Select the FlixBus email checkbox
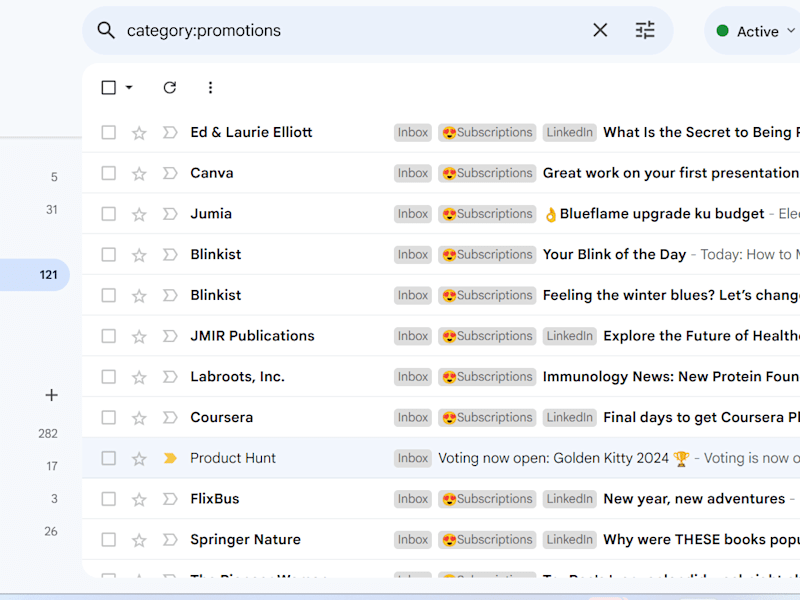This screenshot has height=600, width=800. click(109, 499)
